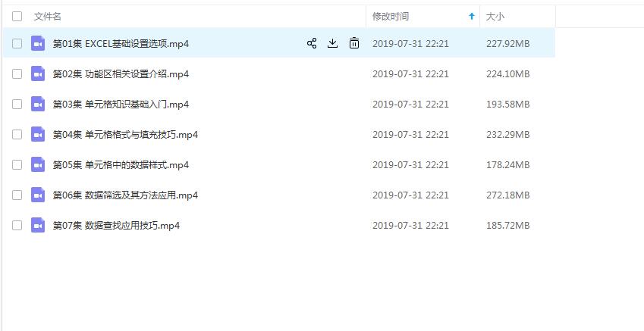Toggle sort direction arrow in 修改时间 column

pyautogui.click(x=472, y=17)
